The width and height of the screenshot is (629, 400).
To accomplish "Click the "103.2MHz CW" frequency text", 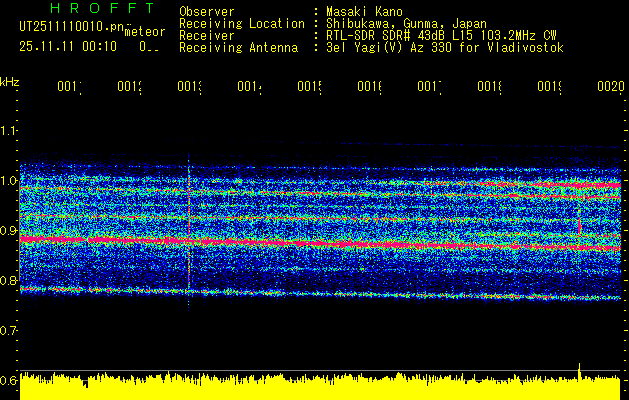I will coord(517,36).
